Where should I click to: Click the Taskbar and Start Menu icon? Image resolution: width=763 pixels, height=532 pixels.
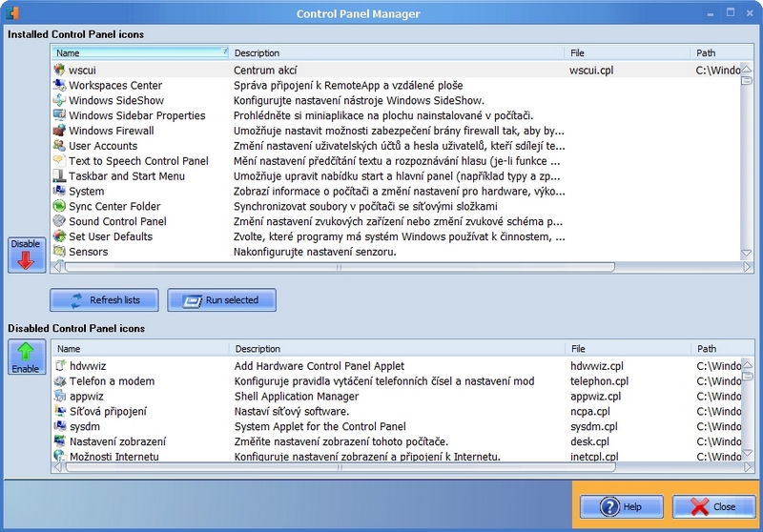(59, 175)
